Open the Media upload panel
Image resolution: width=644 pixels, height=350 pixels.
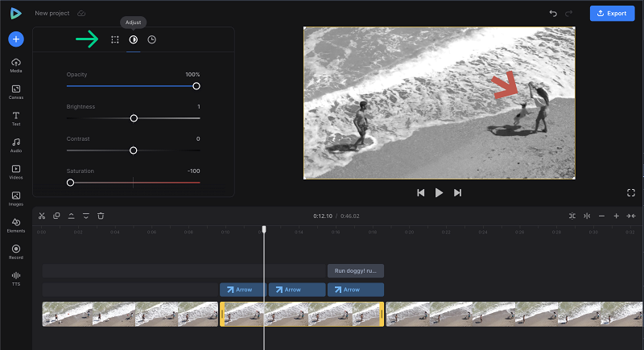click(16, 65)
